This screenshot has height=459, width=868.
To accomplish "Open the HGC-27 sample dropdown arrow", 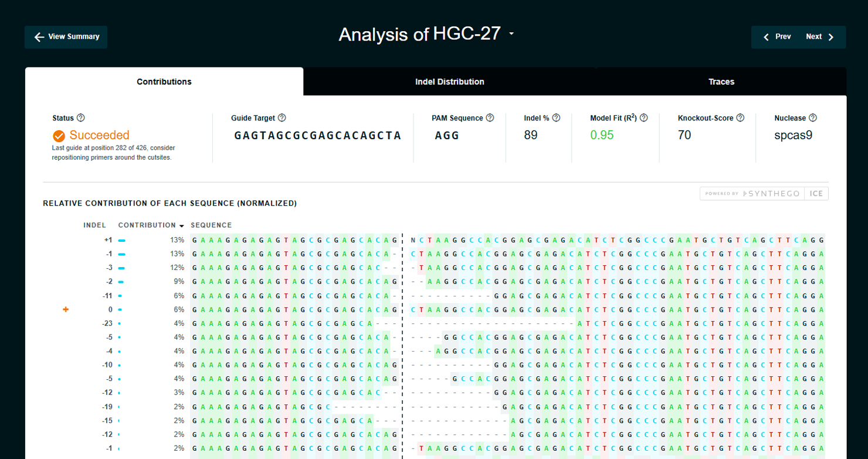I will click(511, 34).
